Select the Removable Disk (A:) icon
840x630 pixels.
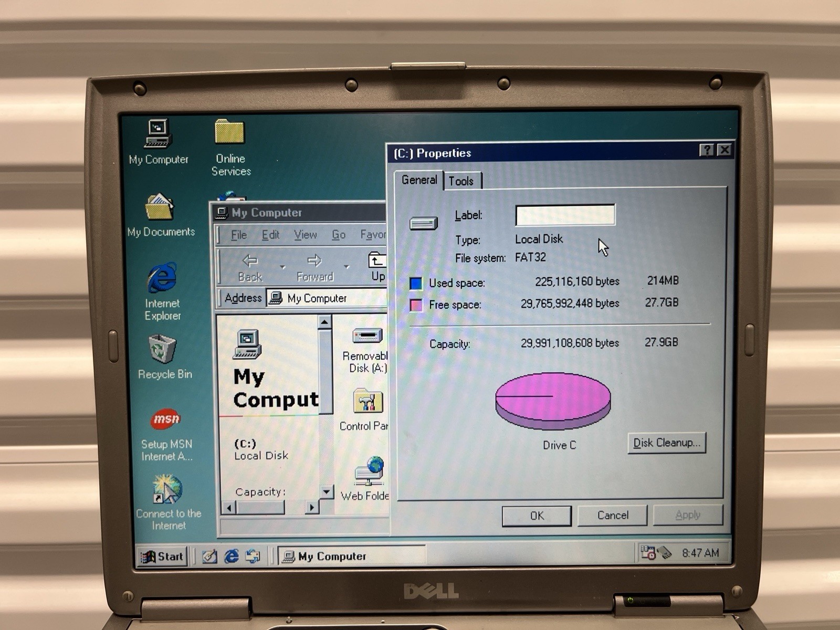pos(367,350)
